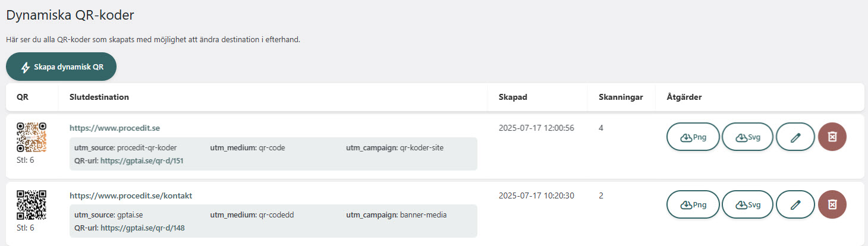Open the https://www.procedit.se destination link
868x246 pixels.
pyautogui.click(x=115, y=128)
